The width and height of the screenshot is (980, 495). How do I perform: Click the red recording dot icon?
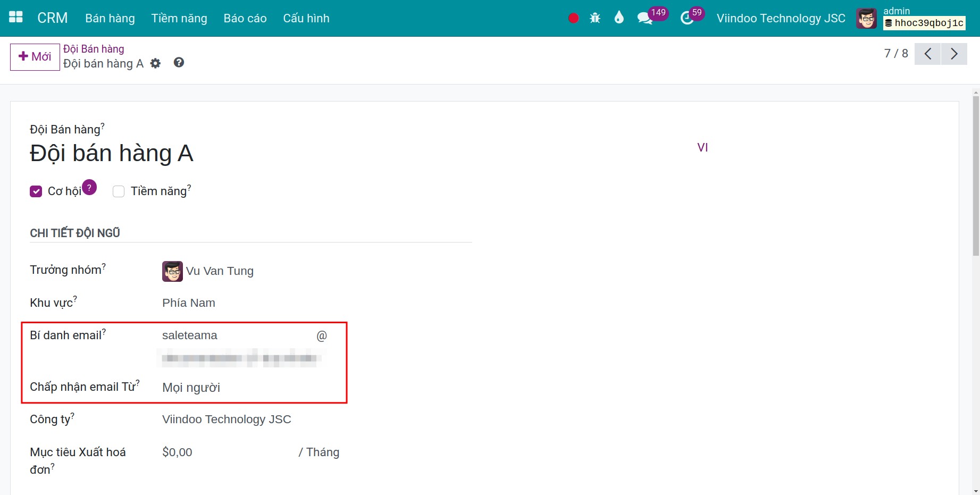[x=573, y=18]
